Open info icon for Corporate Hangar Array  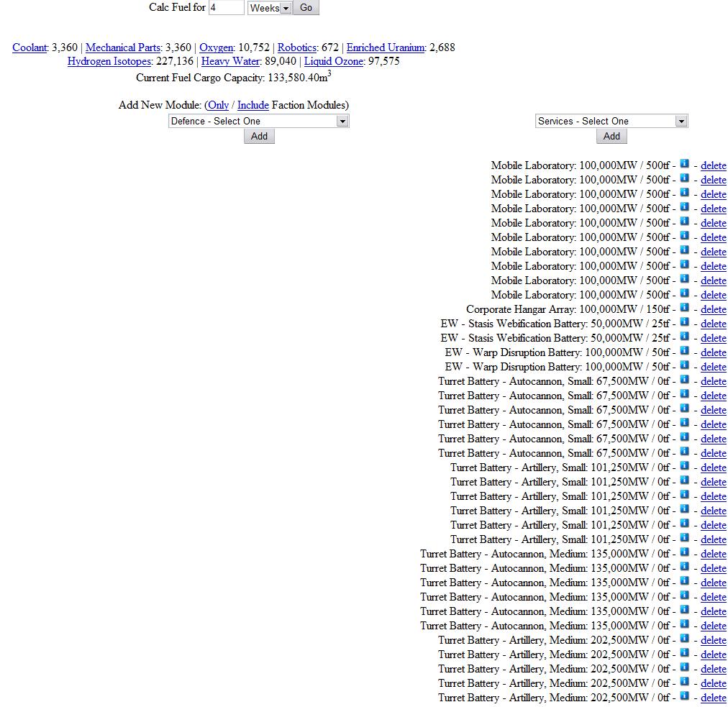point(684,307)
